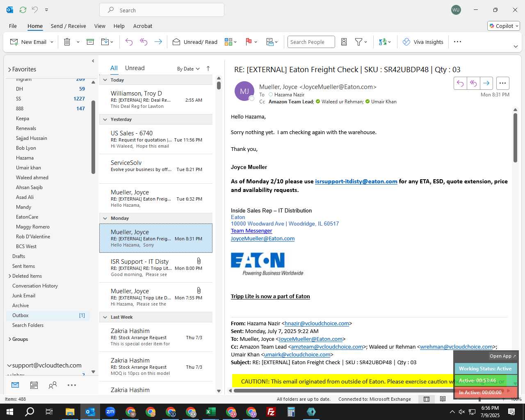Click the Viva Insights icon
Image resolution: width=525 pixels, height=420 pixels.
point(406,42)
